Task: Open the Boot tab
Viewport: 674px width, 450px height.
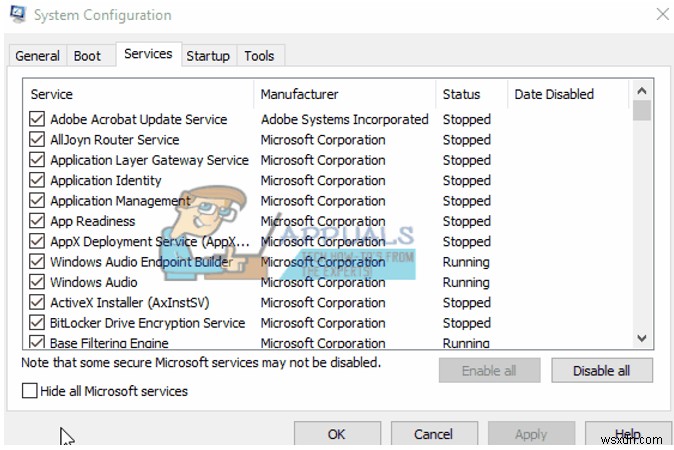Action: (x=88, y=56)
